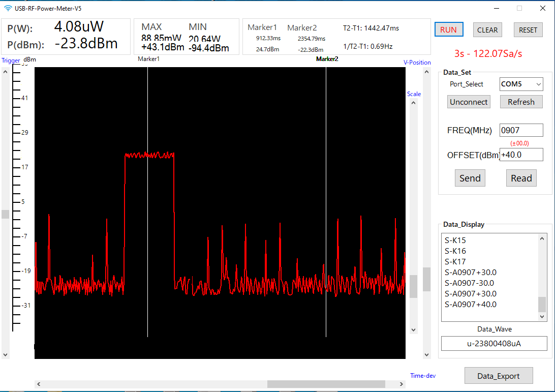Click the V-Position label
The height and width of the screenshot is (392, 555).
(x=417, y=63)
